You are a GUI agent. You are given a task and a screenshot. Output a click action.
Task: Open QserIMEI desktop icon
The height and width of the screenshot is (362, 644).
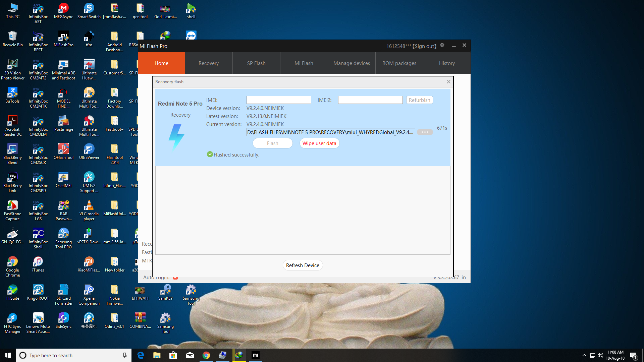63,180
